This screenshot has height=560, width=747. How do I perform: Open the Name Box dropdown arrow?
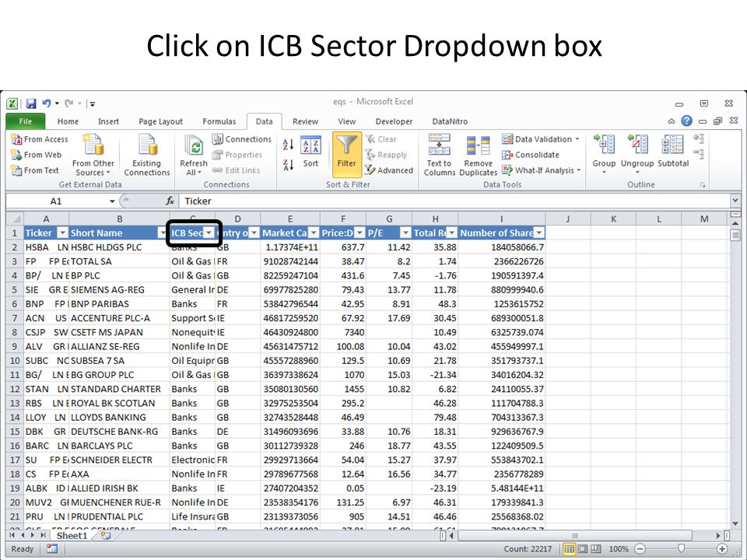point(112,201)
